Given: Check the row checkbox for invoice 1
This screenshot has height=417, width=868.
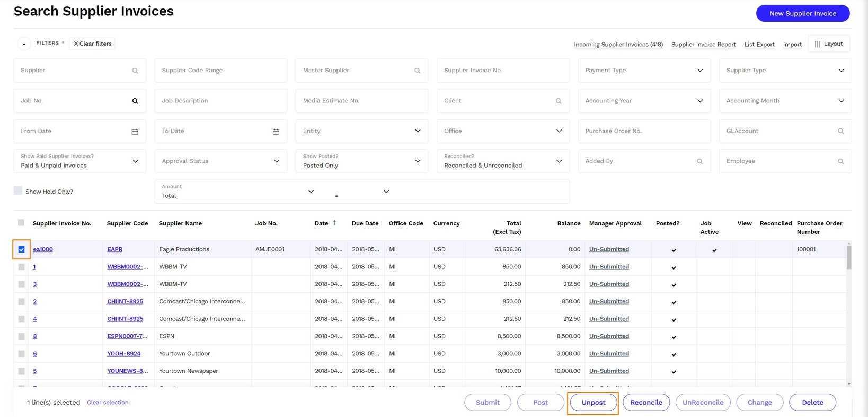Looking at the screenshot, I should click(x=21, y=267).
